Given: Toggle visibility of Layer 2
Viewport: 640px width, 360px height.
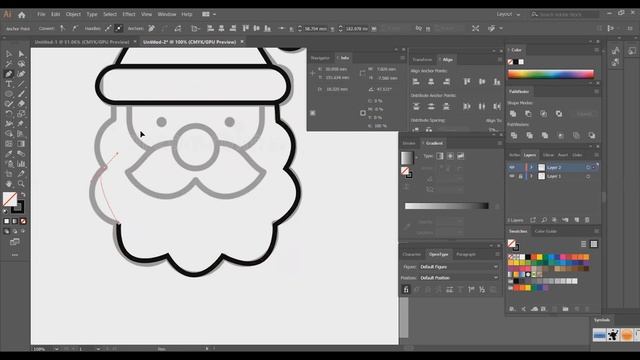Looking at the screenshot, I should (512, 167).
